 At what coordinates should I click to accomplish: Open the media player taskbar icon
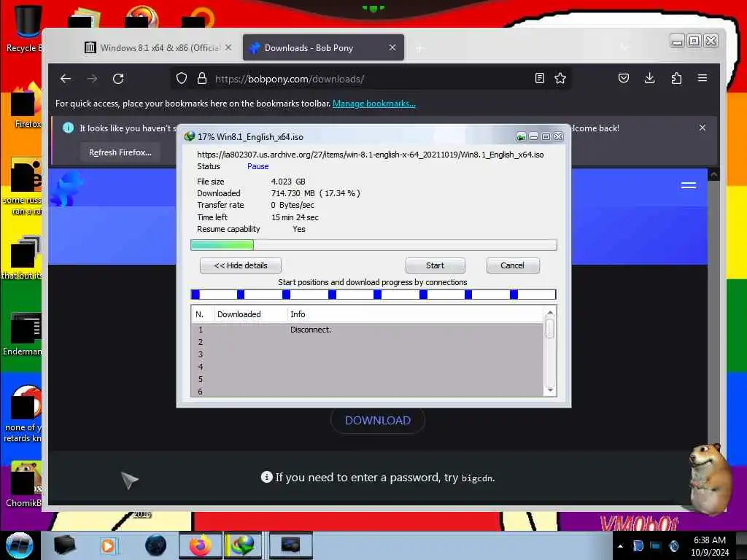click(108, 545)
